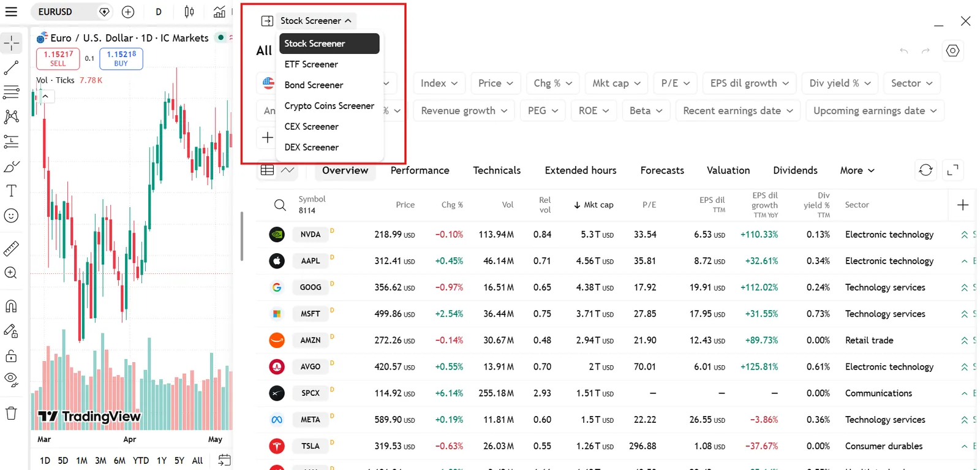Add a column with the plus icon
This screenshot has height=470, width=980.
[963, 205]
